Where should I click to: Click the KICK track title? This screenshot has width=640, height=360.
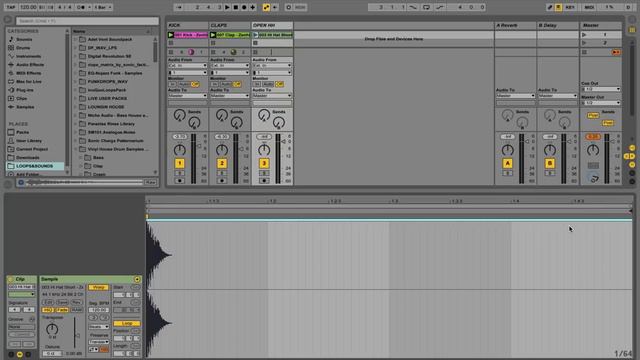pos(188,25)
